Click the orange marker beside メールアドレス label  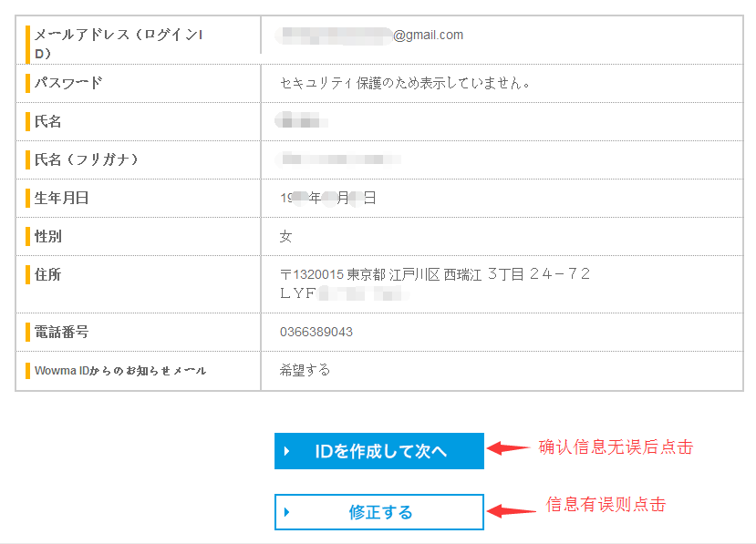27,43
